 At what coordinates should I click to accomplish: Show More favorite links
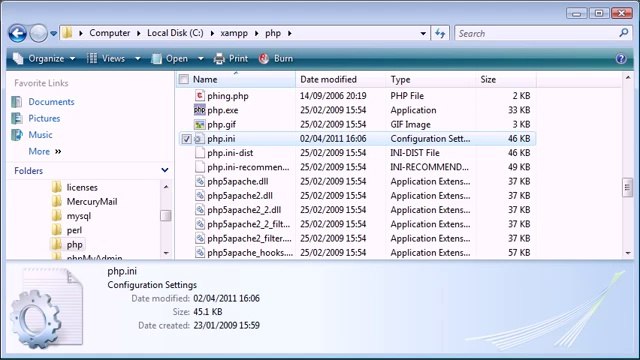(44, 151)
